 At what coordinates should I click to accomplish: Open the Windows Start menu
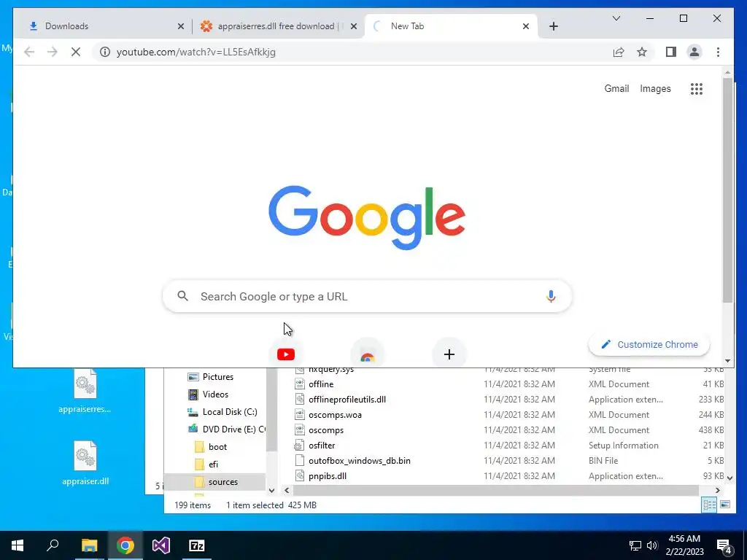pos(18,545)
